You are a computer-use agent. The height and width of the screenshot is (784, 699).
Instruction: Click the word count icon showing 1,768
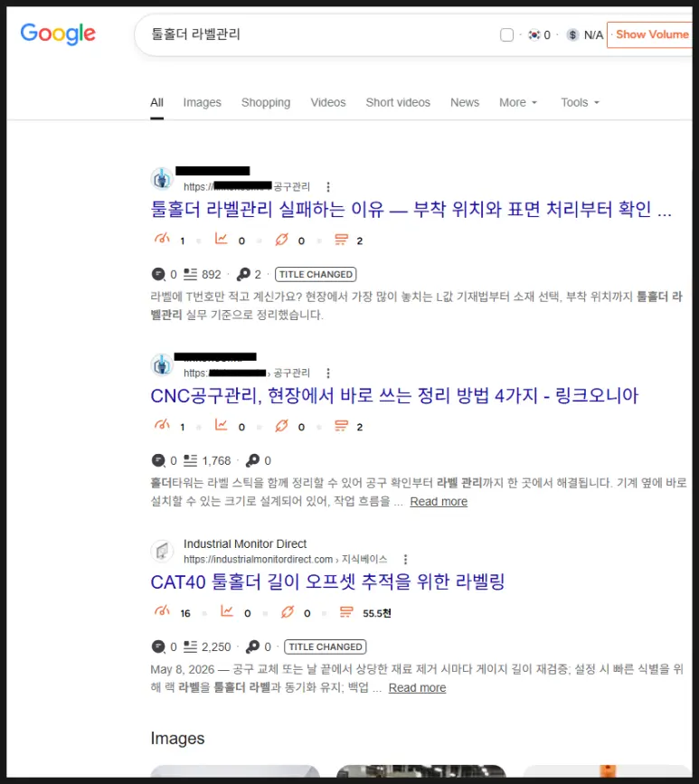[x=190, y=460]
